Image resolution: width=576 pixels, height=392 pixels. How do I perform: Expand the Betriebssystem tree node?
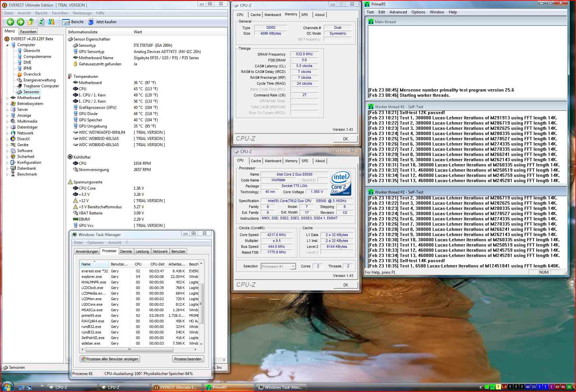[8, 104]
